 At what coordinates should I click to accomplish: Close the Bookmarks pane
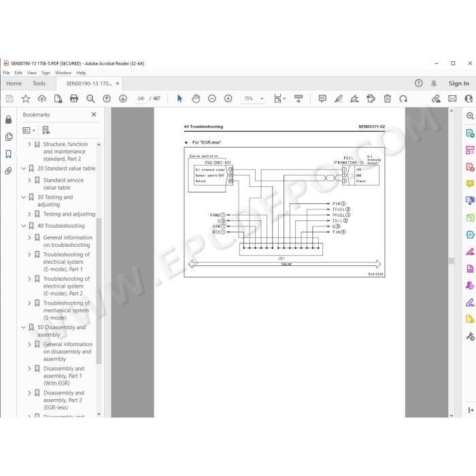[94, 114]
